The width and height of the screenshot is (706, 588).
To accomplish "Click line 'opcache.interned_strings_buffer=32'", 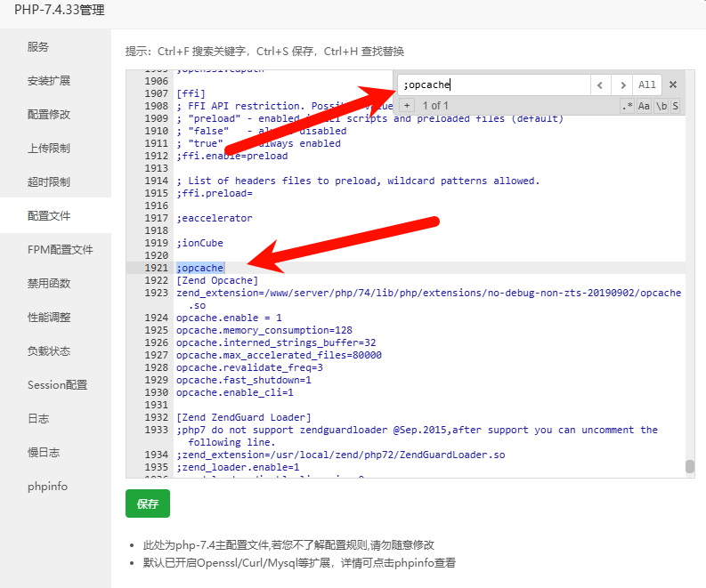I will (276, 342).
